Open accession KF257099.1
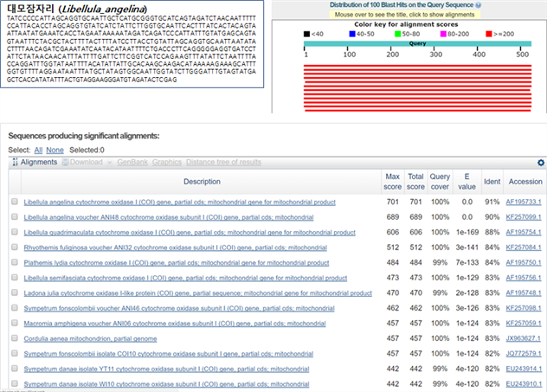This screenshot has width=547, height=392. click(x=524, y=217)
